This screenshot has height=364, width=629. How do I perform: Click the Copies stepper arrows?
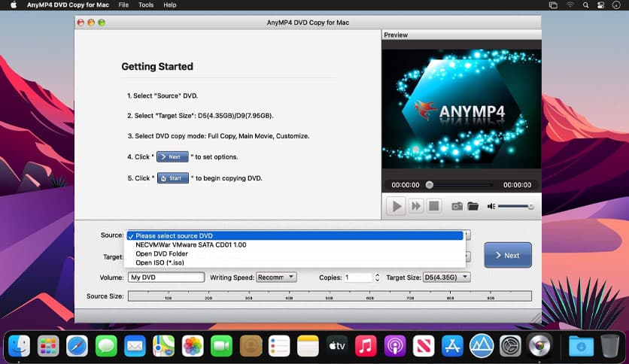377,277
